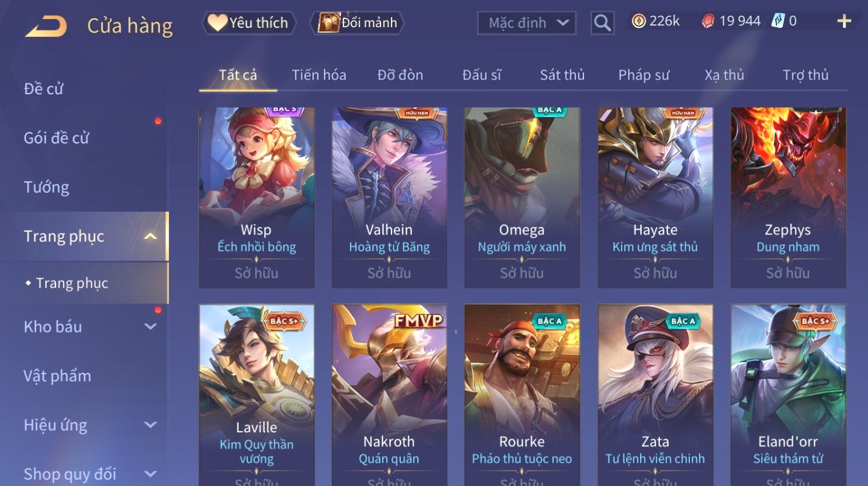The image size is (868, 486).
Task: Open the Valhein Hoàng tử Băng skin card
Action: pyautogui.click(x=389, y=197)
